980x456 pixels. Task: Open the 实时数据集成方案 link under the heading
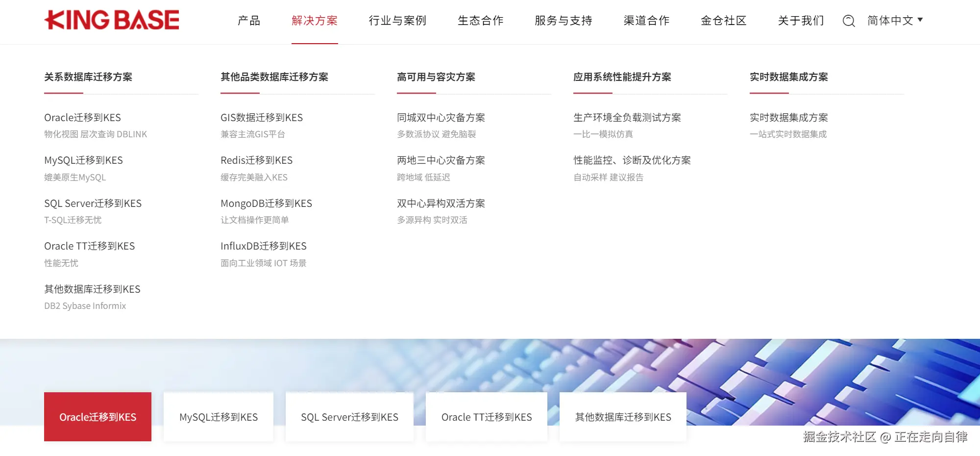(789, 118)
